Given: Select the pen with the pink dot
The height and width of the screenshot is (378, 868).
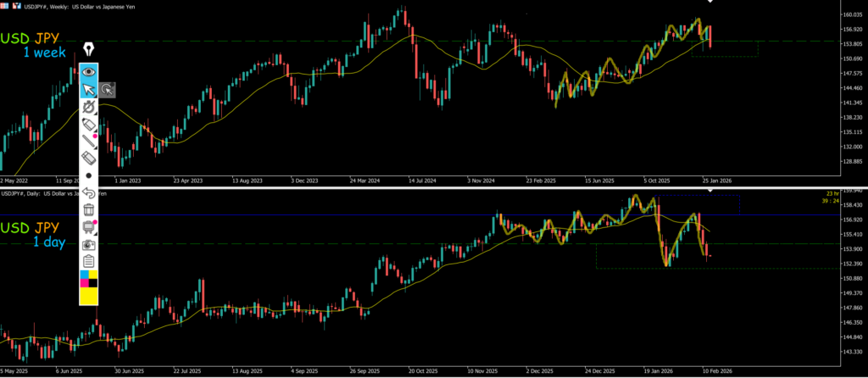Looking at the screenshot, I should tap(88, 141).
